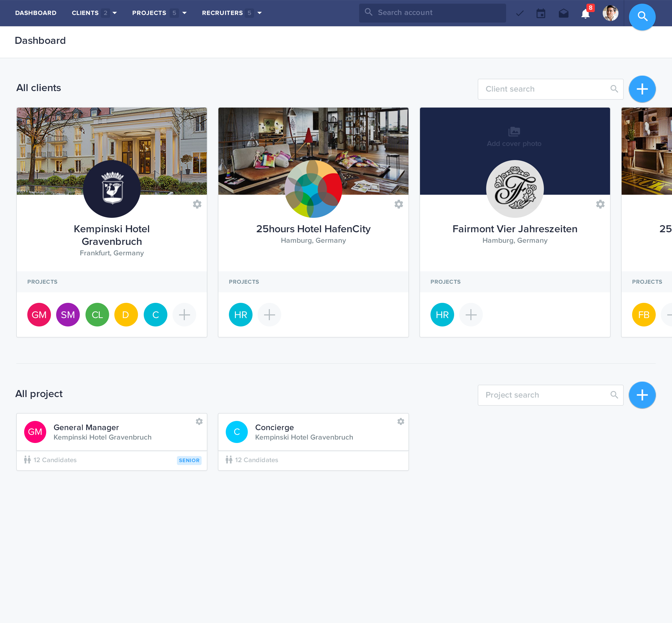Open the mail inbox icon
Screen dimensions: 672x623
click(563, 13)
